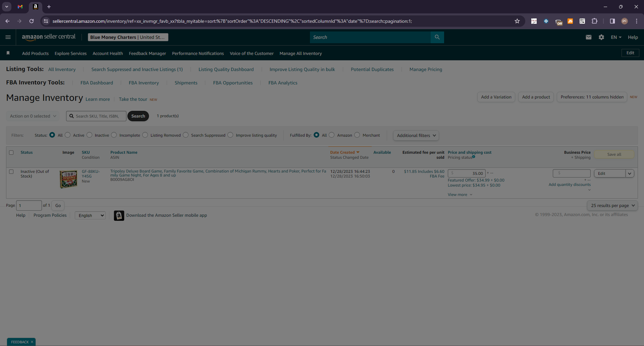The image size is (644, 346).
Task: Open Add Products in the nav bar
Action: [x=35, y=53]
